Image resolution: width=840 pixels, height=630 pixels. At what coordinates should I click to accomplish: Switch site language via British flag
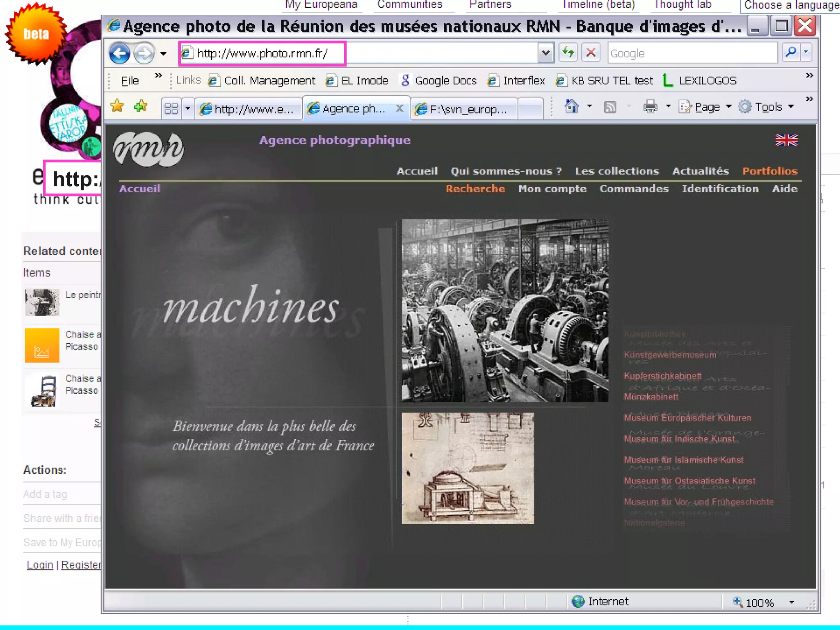(786, 140)
